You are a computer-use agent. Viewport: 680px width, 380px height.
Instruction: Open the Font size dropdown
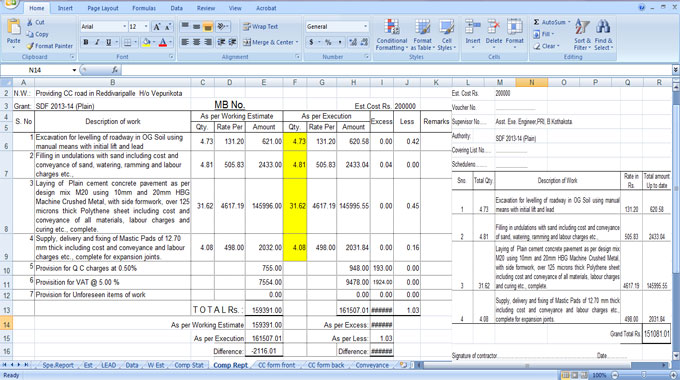click(x=146, y=27)
